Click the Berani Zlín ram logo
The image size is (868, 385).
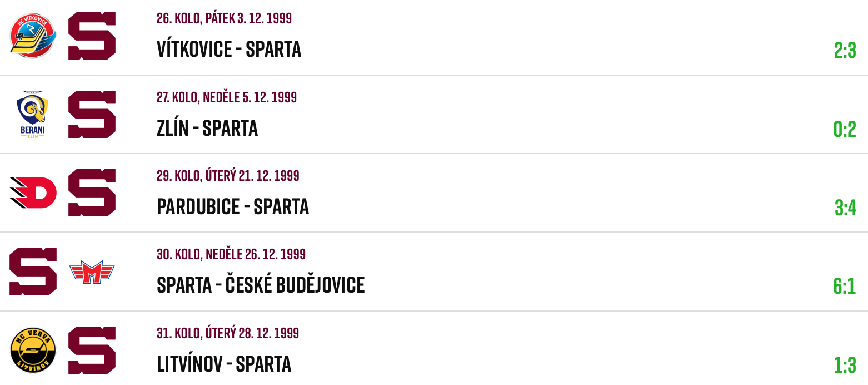[x=33, y=114]
